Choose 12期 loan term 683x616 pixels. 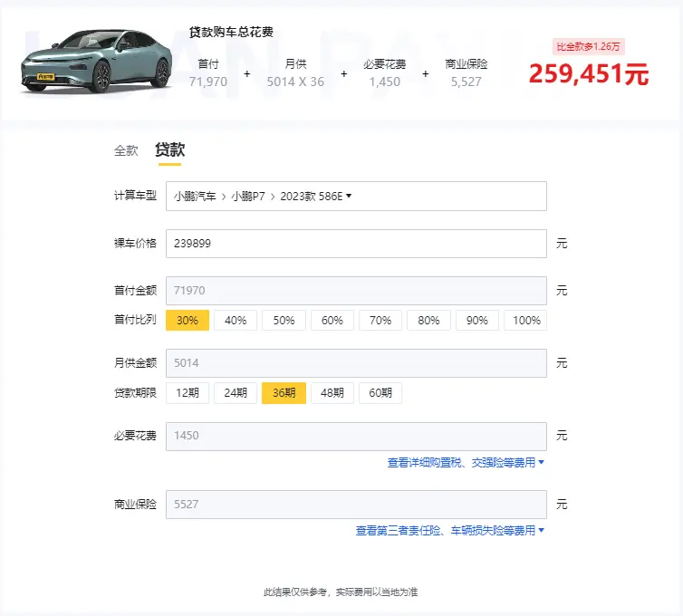click(188, 393)
